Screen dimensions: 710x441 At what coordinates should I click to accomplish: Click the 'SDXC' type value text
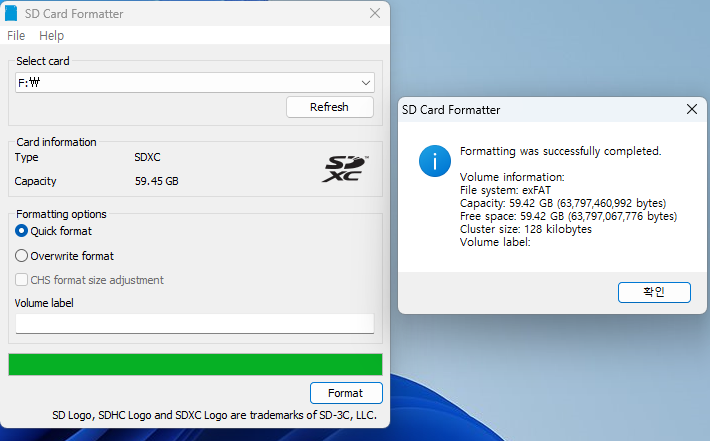point(147,157)
